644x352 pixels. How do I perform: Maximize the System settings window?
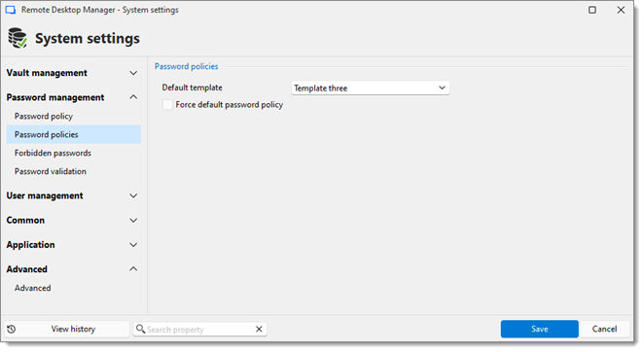592,10
